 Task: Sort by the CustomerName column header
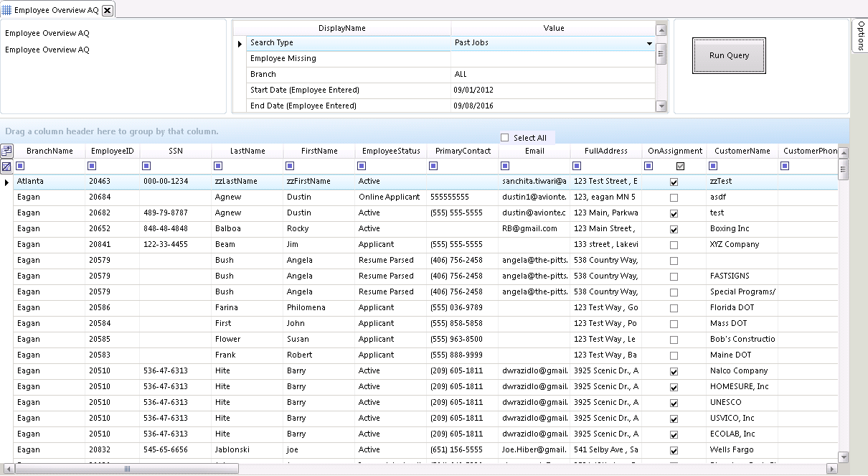coord(742,151)
